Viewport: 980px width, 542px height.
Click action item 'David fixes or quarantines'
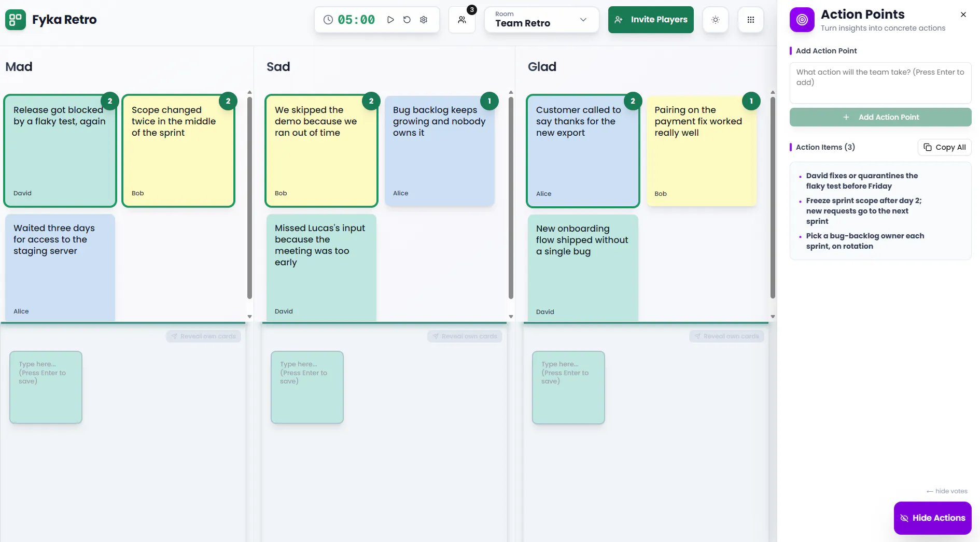[862, 181]
